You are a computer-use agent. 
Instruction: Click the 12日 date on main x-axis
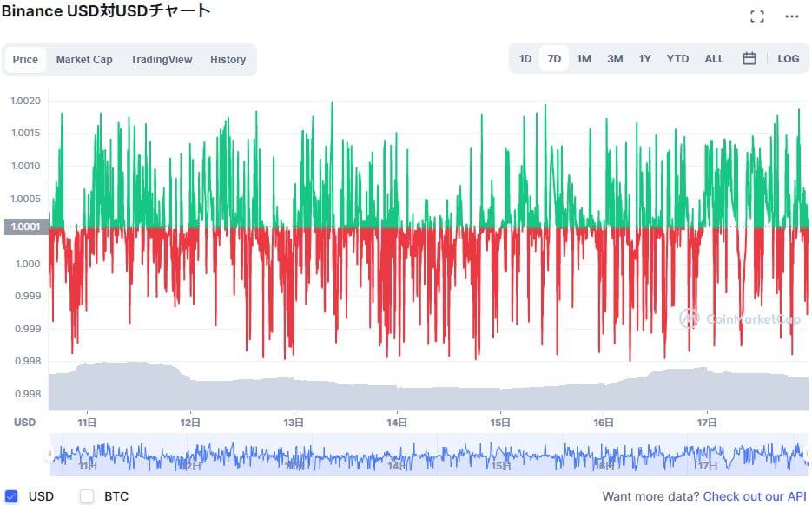(190, 423)
